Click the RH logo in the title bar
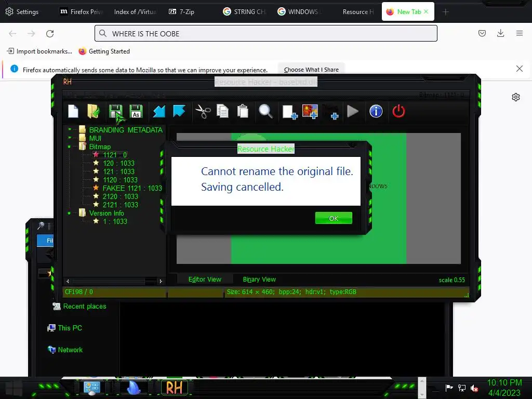The width and height of the screenshot is (532, 399). pyautogui.click(x=68, y=82)
